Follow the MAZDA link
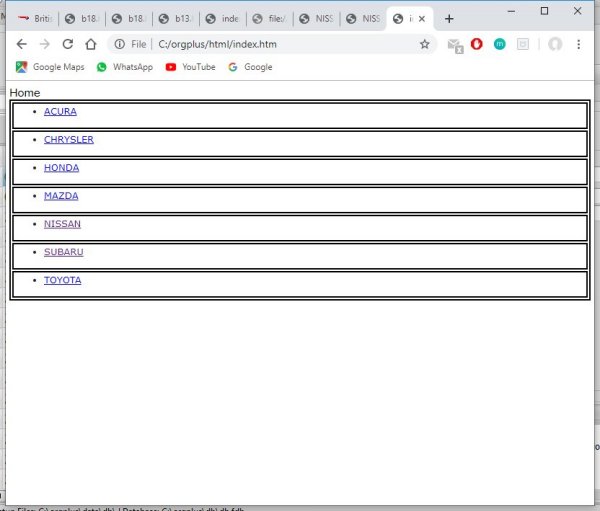The width and height of the screenshot is (600, 511). 61,196
